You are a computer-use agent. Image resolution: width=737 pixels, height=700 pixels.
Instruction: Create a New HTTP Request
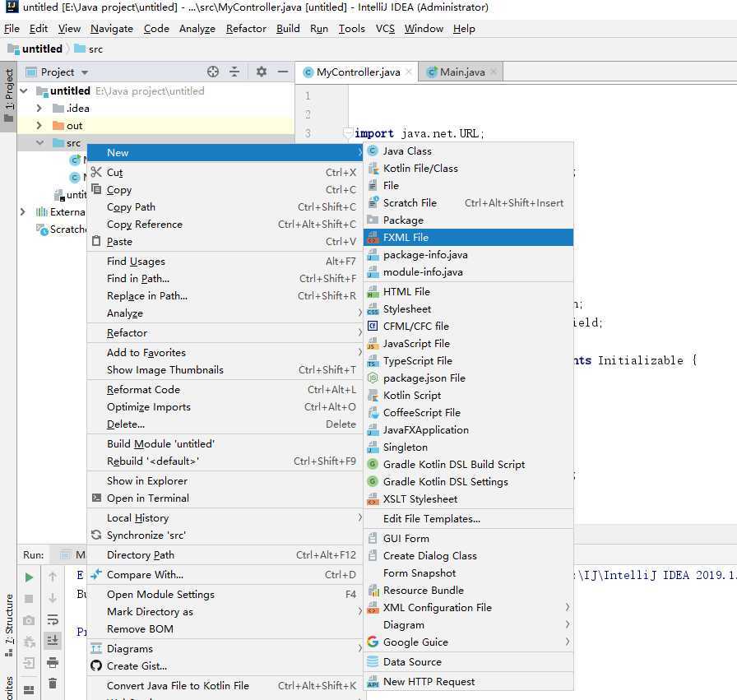[x=469, y=682]
